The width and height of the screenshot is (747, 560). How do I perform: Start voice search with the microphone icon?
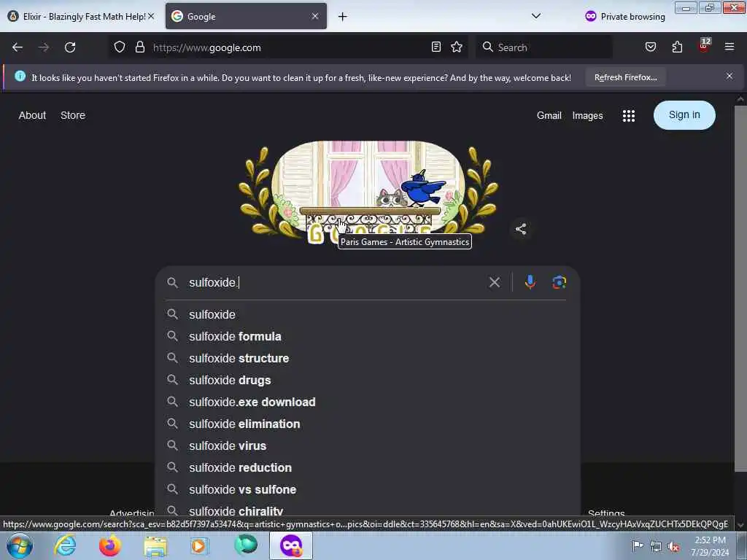pyautogui.click(x=530, y=282)
